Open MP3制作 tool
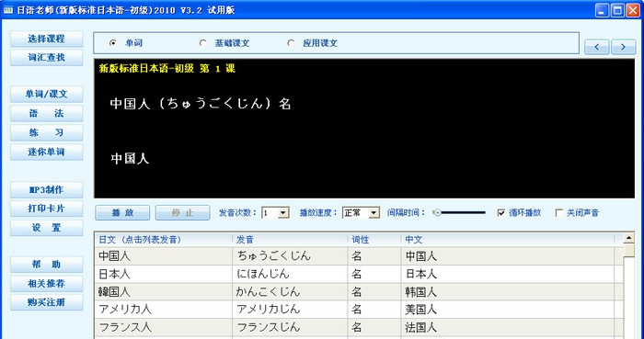The width and height of the screenshot is (644, 339). (x=46, y=190)
